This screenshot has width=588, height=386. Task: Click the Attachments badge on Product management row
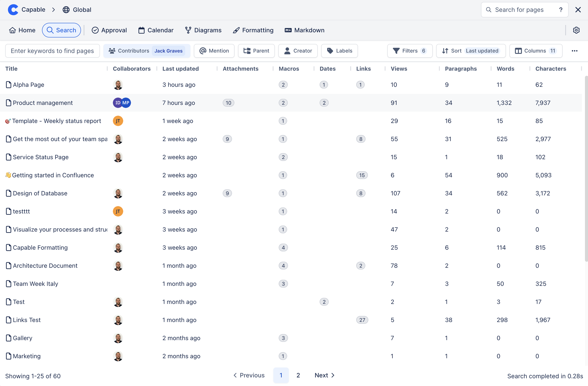pyautogui.click(x=228, y=103)
